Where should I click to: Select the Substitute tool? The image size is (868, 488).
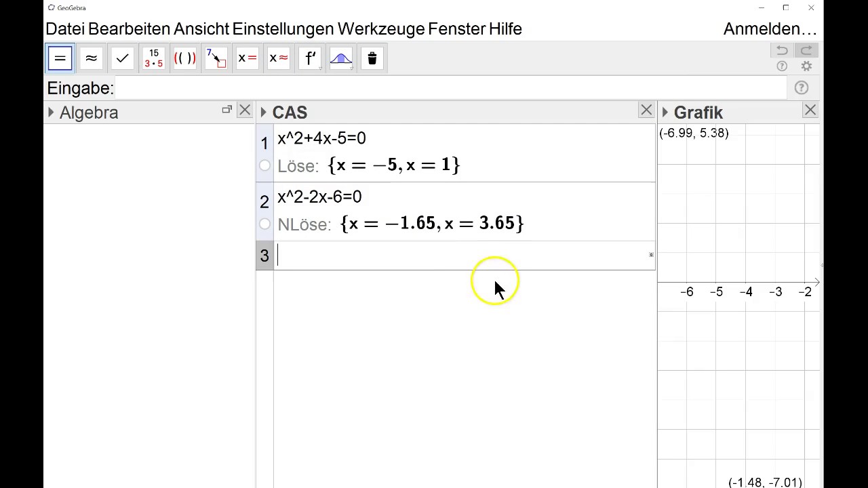point(216,59)
